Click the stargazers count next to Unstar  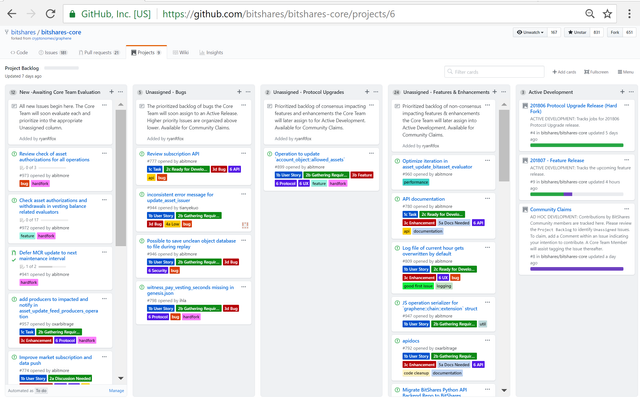pyautogui.click(x=596, y=32)
